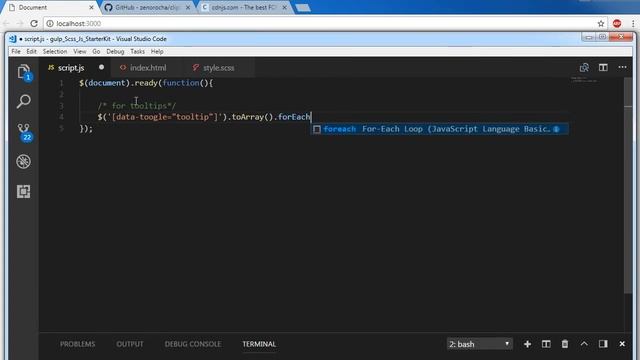Image resolution: width=640 pixels, height=360 pixels.
Task: Open Chrome menu with three dots
Action: click(633, 24)
